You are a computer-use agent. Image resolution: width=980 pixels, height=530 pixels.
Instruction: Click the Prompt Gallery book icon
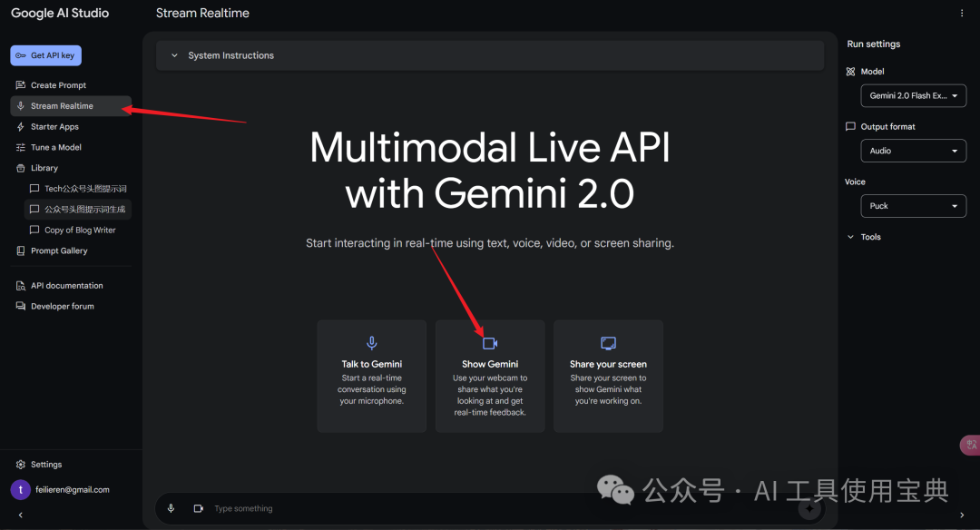pyautogui.click(x=21, y=250)
